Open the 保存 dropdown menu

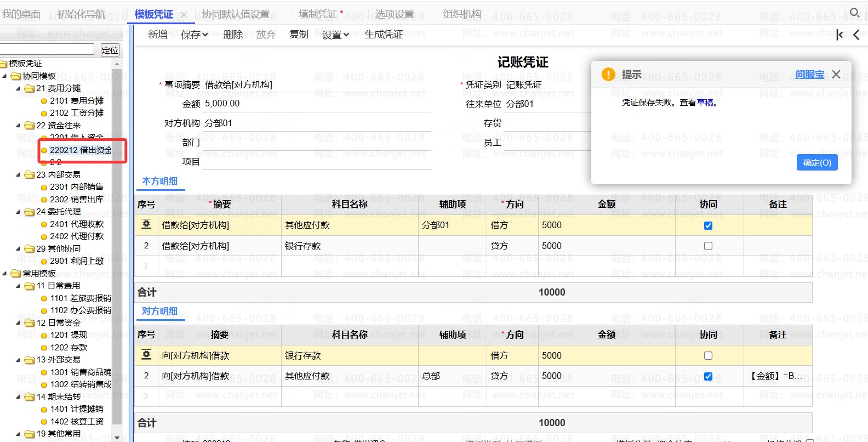pos(195,35)
